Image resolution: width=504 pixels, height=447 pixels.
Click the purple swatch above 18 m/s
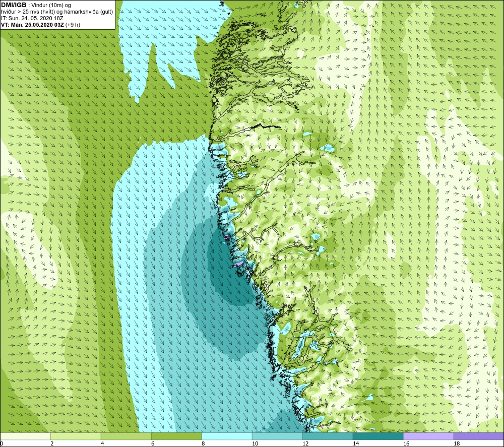(x=479, y=436)
